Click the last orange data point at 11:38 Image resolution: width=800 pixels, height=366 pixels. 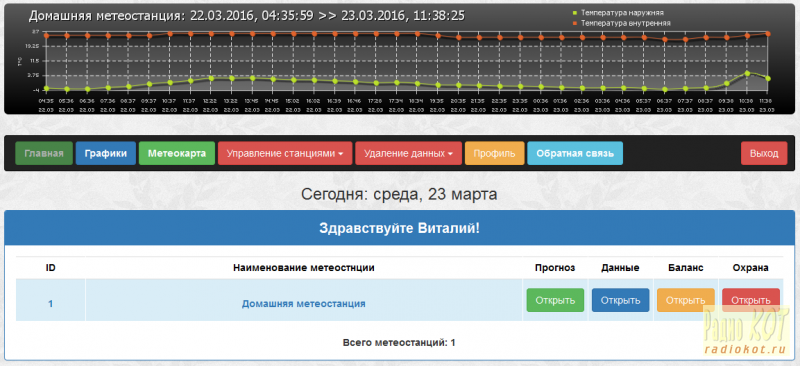tap(767, 34)
